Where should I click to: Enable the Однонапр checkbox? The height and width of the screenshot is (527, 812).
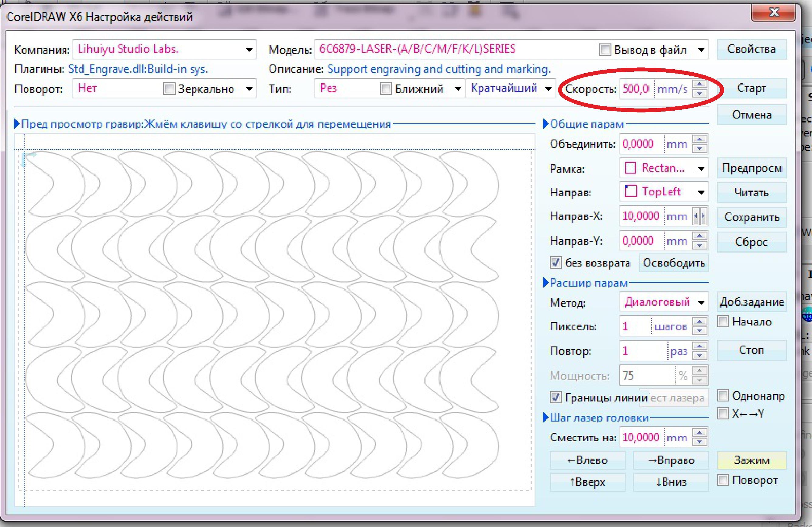[723, 395]
